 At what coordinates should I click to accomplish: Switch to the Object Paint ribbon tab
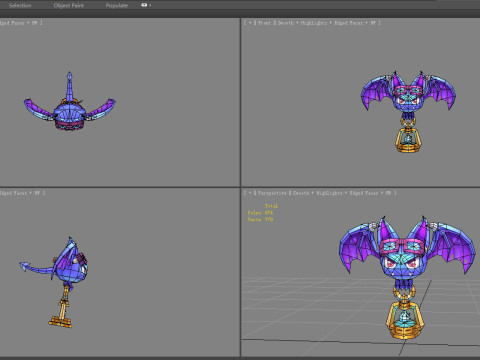[69, 5]
